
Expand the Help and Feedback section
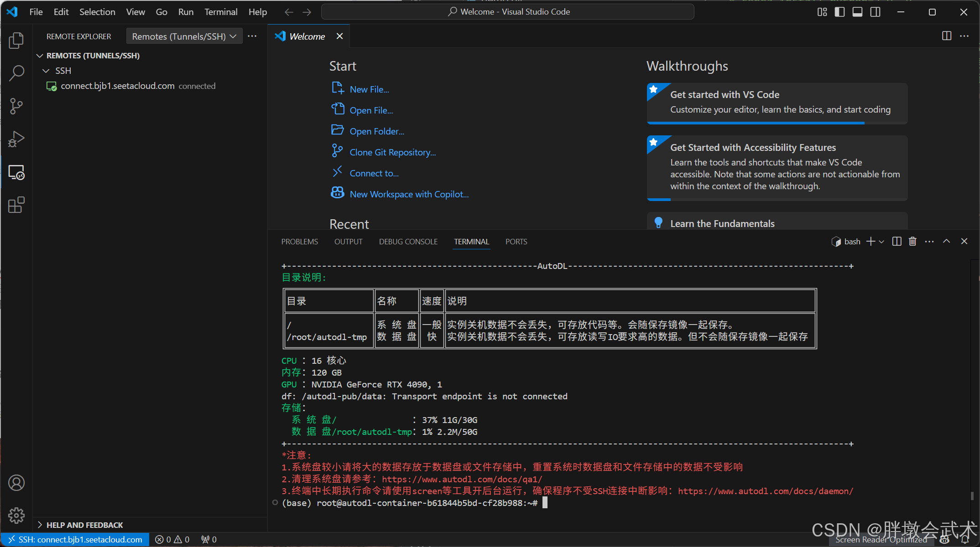click(x=84, y=525)
